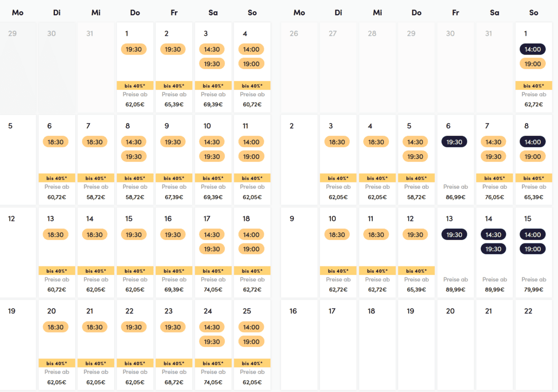Pick the 19:30 slot on Saturday the 24th
Viewport: 558px width, 392px height.
212,342
